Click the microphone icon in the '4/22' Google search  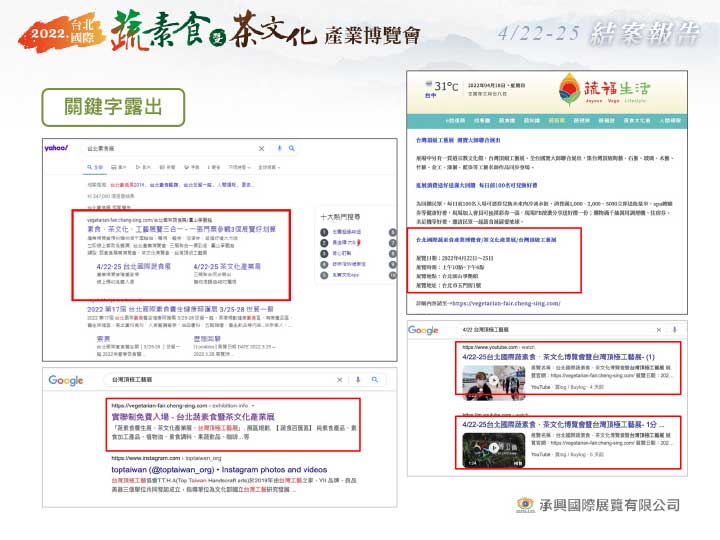click(675, 330)
